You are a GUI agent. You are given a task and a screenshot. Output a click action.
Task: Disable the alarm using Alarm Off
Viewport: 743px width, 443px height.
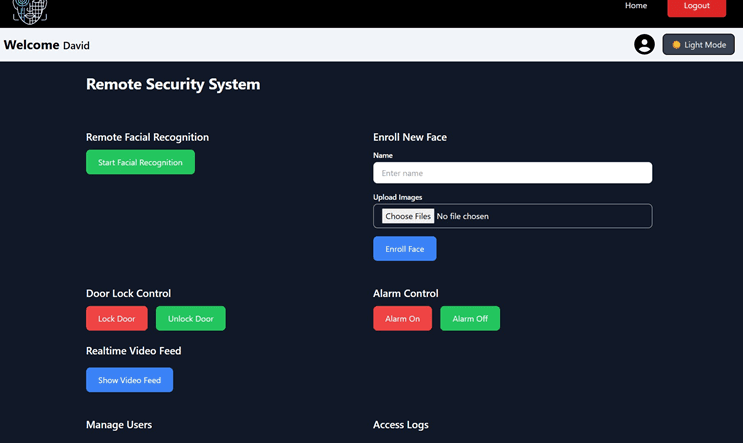tap(470, 318)
